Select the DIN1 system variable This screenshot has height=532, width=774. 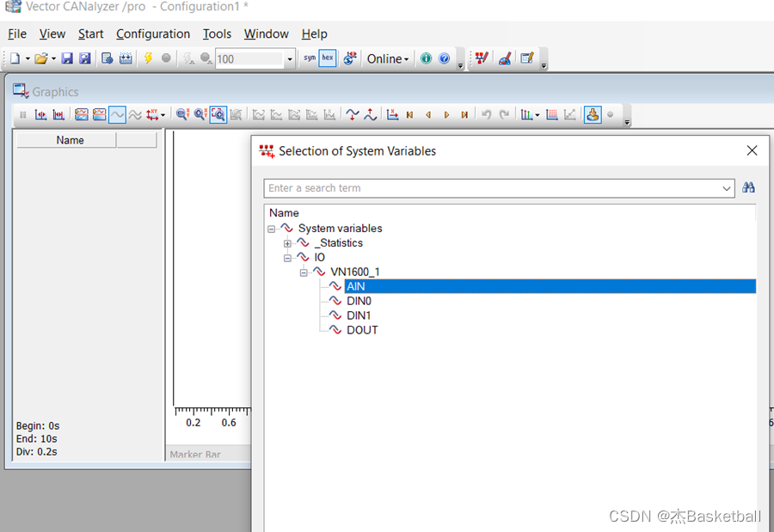click(359, 315)
